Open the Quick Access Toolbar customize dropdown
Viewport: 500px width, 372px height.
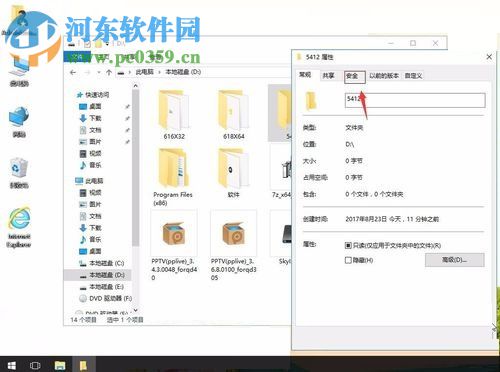[x=107, y=44]
